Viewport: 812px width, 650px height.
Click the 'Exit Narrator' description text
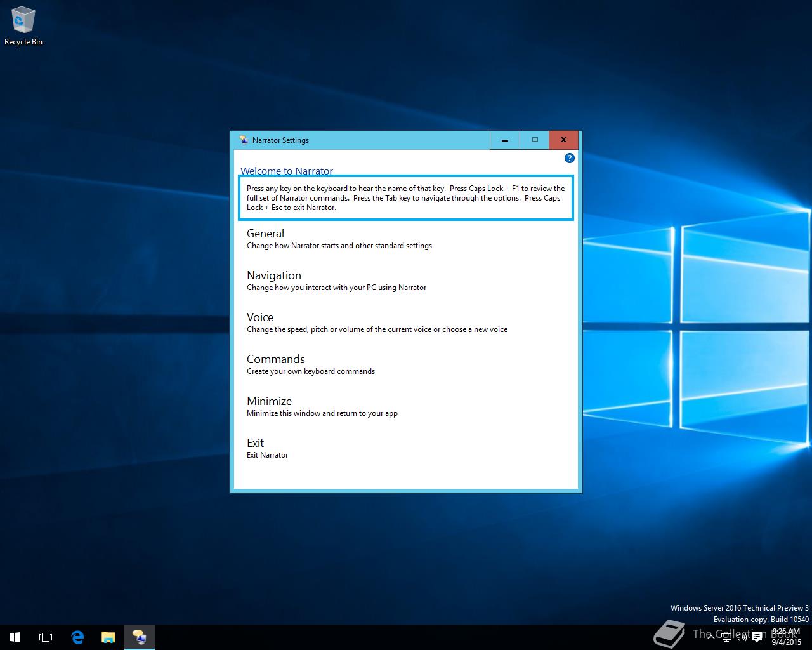tap(267, 455)
